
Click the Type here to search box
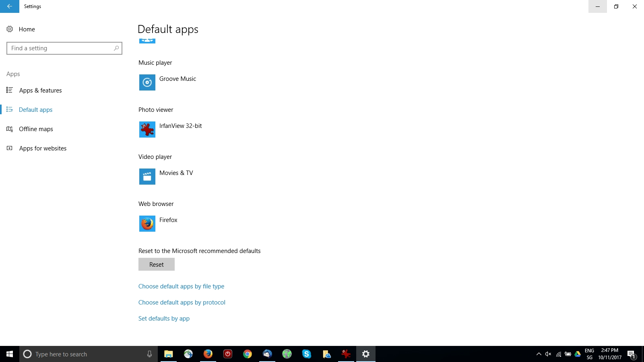click(x=89, y=354)
